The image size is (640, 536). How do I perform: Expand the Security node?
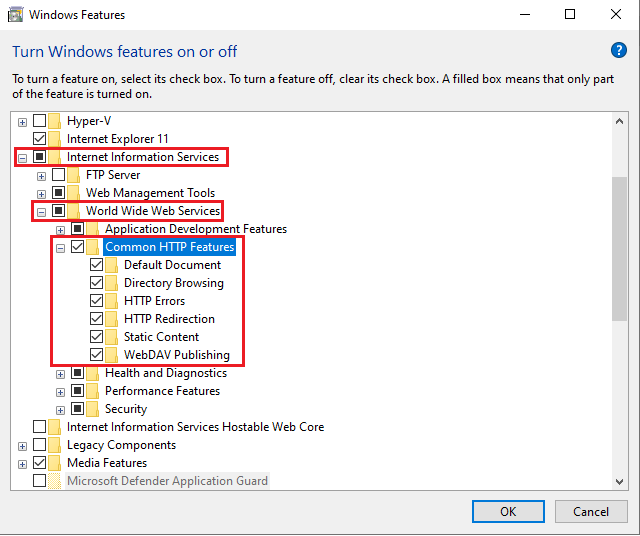60,410
